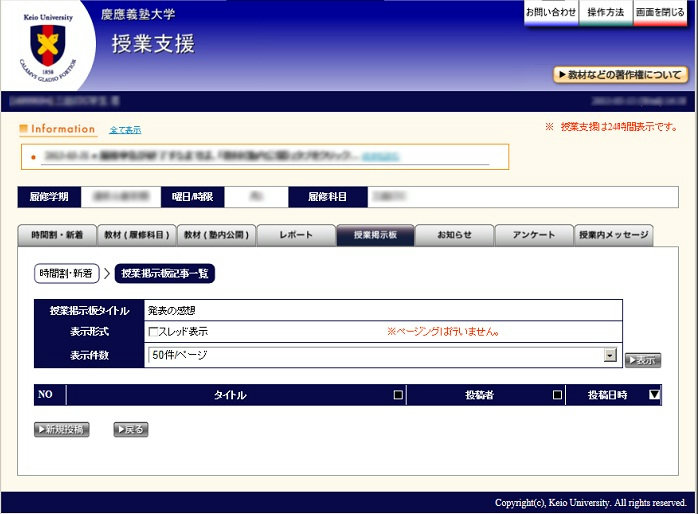
Task: Open the 授業内メッセージ tab
Action: 613,235
